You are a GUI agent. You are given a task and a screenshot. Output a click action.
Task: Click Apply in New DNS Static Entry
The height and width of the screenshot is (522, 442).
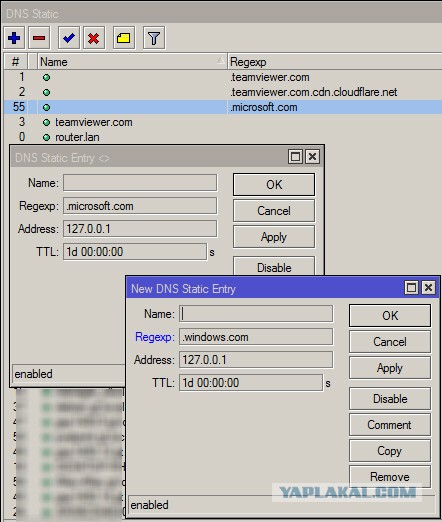[x=390, y=368]
